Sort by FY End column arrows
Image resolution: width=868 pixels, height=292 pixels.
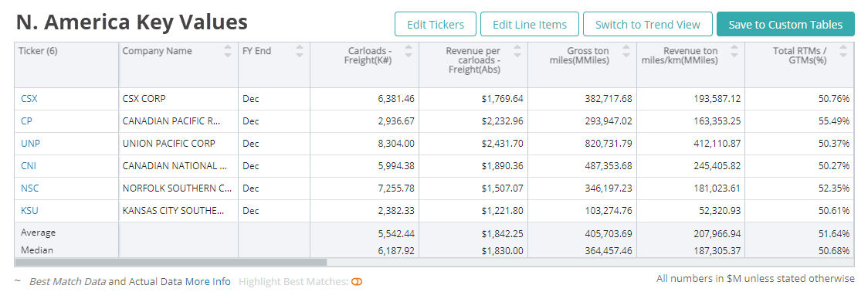click(300, 51)
